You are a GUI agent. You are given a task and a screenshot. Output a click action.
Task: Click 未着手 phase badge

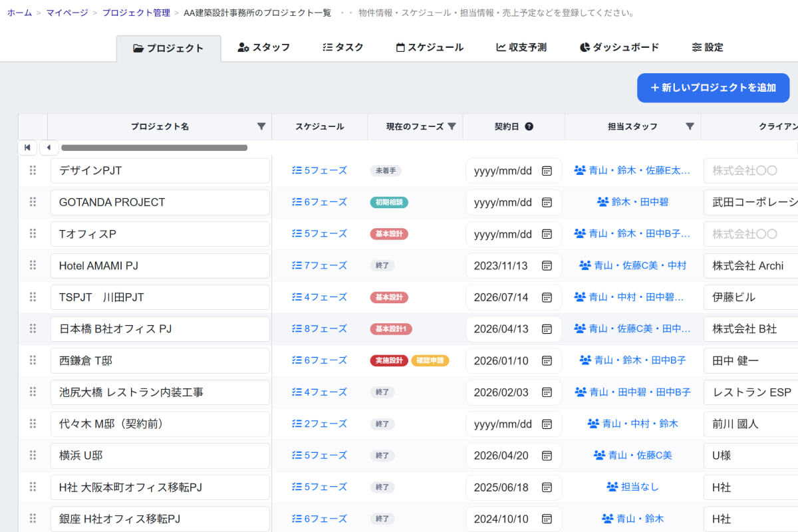(x=386, y=171)
